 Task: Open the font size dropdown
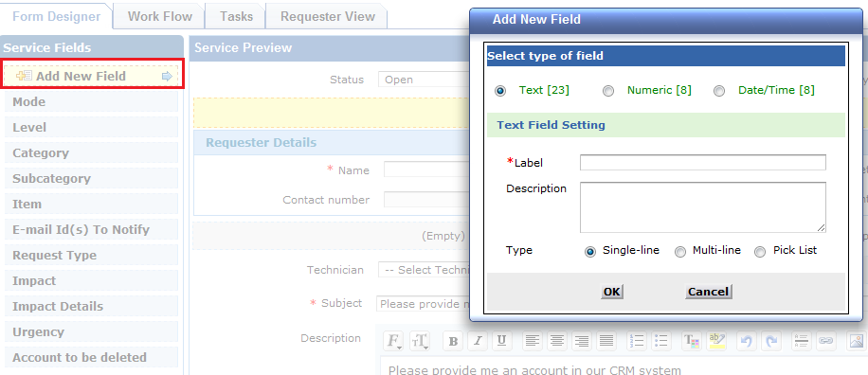pyautogui.click(x=420, y=341)
